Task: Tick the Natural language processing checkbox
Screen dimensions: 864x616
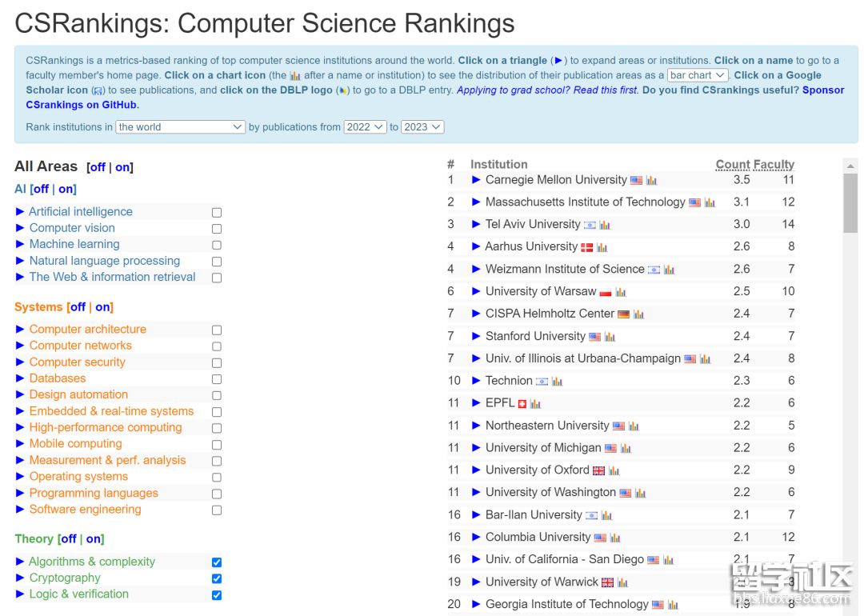Action: [217, 261]
